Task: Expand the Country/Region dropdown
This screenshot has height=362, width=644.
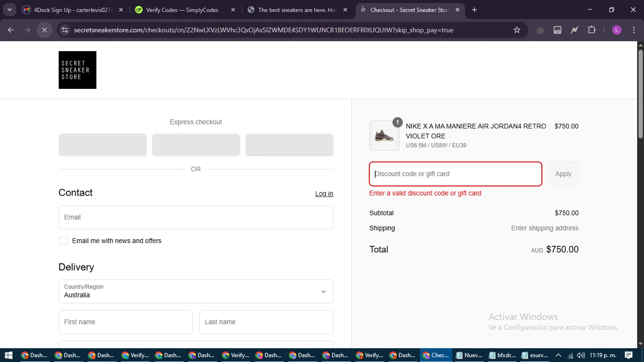Action: coord(196,292)
